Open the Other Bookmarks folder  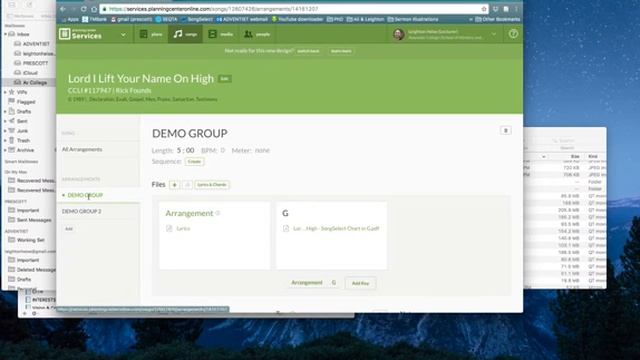(x=498, y=19)
